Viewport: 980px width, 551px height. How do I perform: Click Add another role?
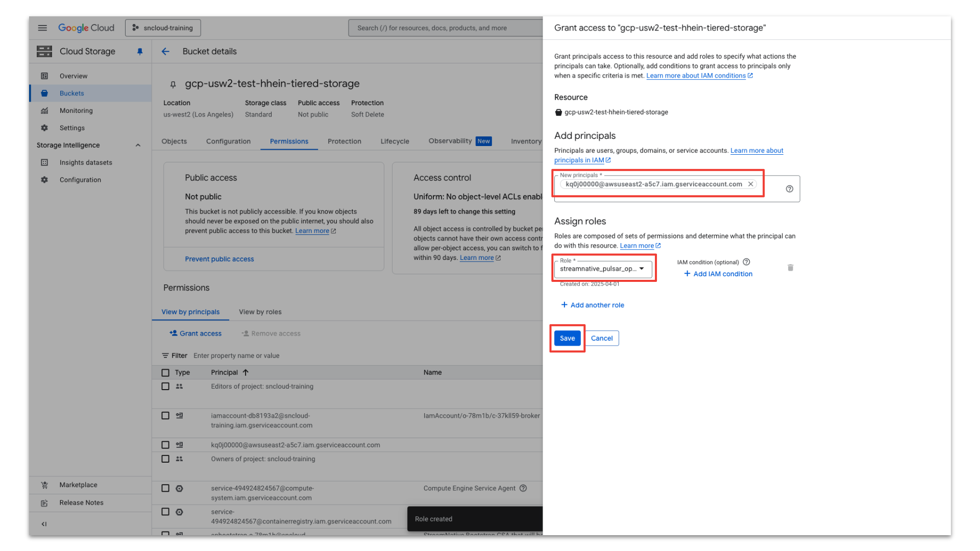[592, 305]
